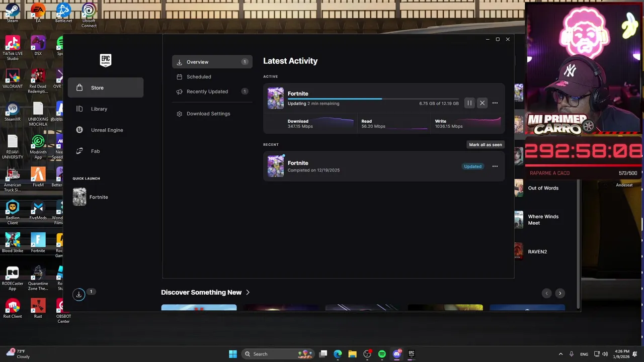Expand Discover Something New arrow
Viewport: 644px width, 362px height.
click(x=248, y=293)
